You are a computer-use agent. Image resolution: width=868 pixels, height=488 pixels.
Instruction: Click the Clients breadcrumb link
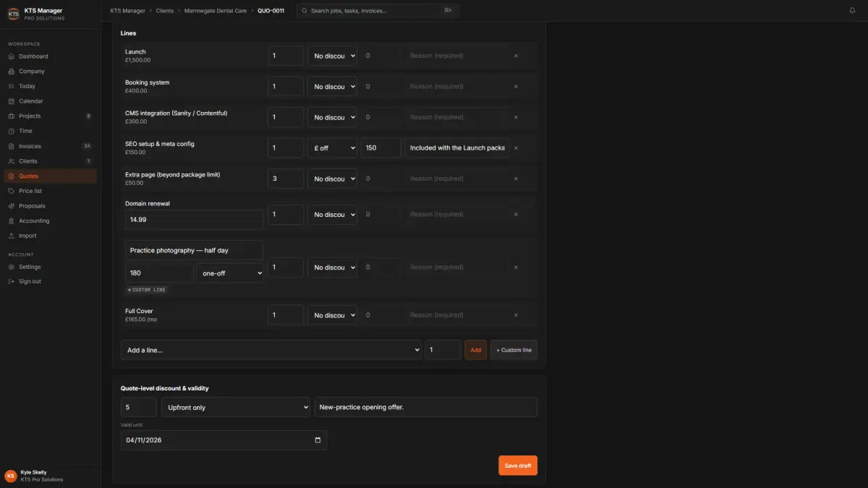pyautogui.click(x=165, y=11)
